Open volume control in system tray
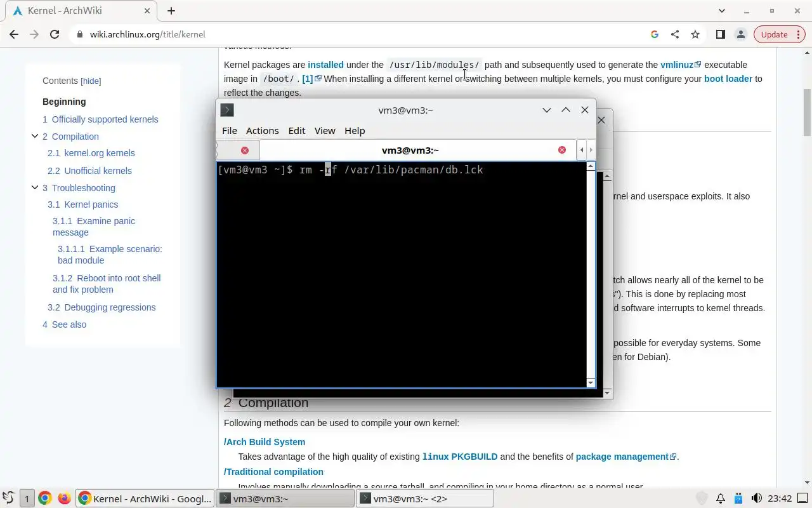The height and width of the screenshot is (508, 812). pos(756,498)
